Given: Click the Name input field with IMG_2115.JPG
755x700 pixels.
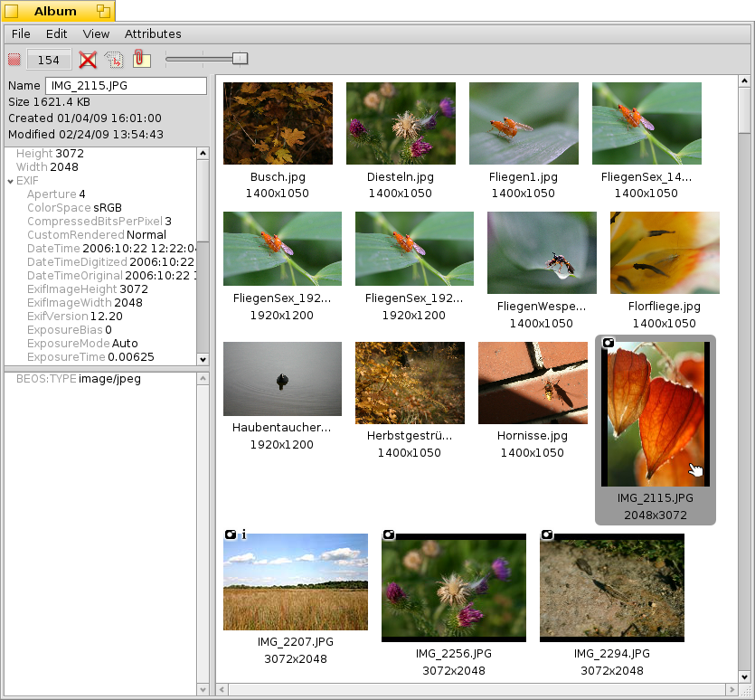Looking at the screenshot, I should (x=126, y=86).
